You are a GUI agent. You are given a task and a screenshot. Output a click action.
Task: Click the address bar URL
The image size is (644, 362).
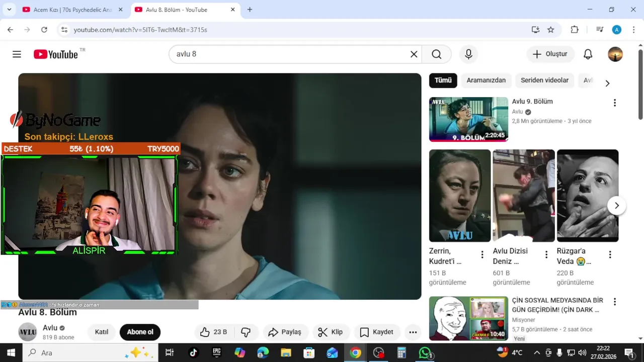coord(140,30)
